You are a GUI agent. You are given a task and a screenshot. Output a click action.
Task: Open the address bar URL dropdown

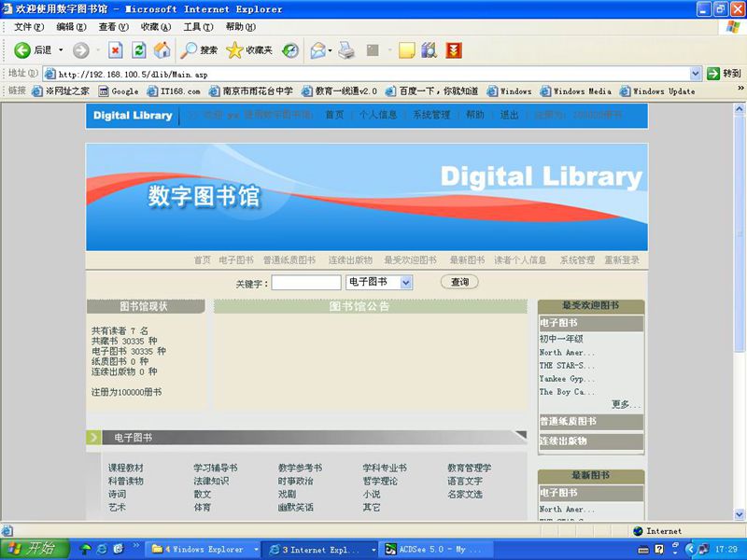(696, 74)
